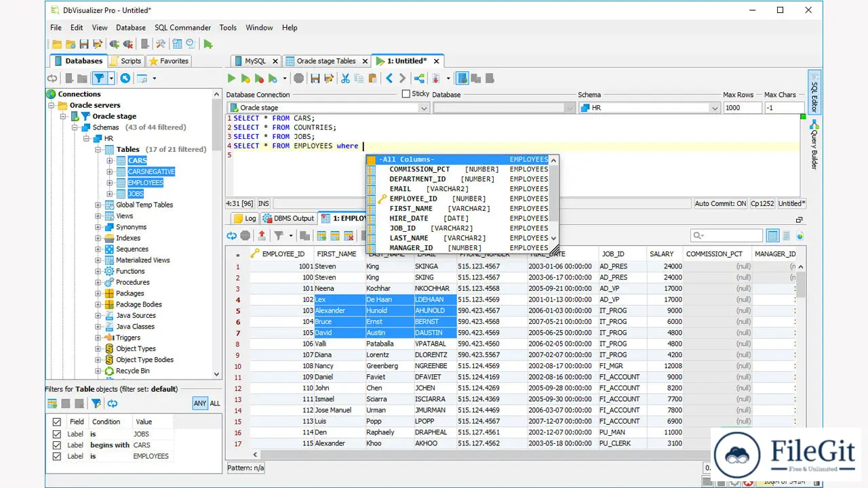Open the Schema dropdown showing HR
The image size is (868, 488).
pos(649,108)
